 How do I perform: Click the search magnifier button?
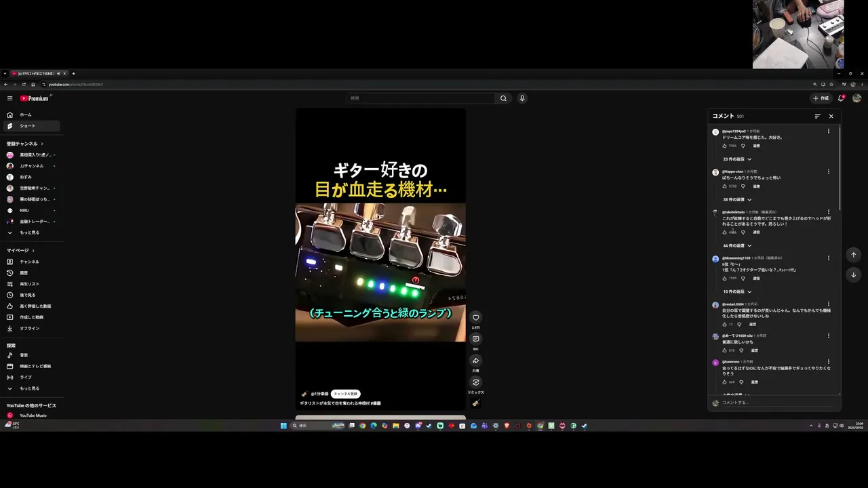pos(503,98)
